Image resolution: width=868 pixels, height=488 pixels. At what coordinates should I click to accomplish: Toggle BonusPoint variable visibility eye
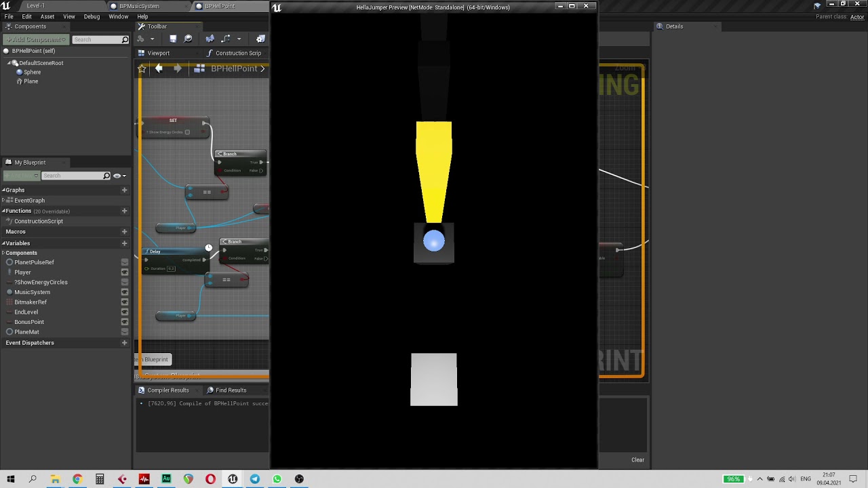[x=125, y=322]
